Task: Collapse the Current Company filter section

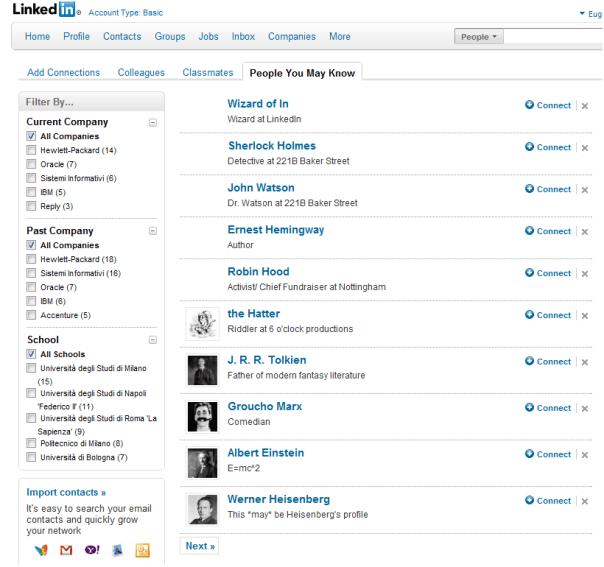Action: click(152, 122)
